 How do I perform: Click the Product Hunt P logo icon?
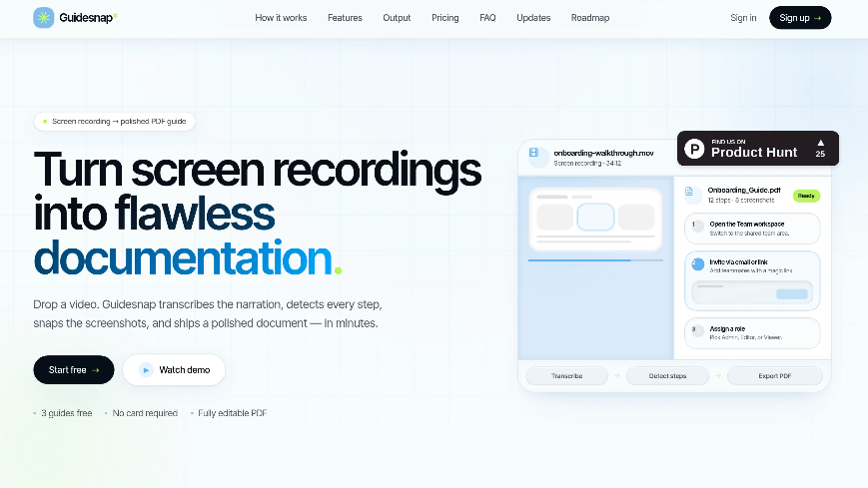coord(694,149)
